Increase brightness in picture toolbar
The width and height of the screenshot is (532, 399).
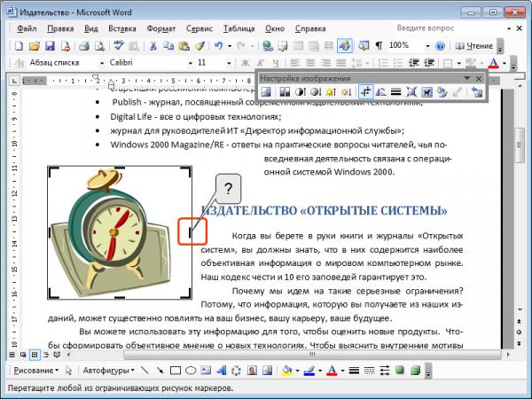(331, 91)
